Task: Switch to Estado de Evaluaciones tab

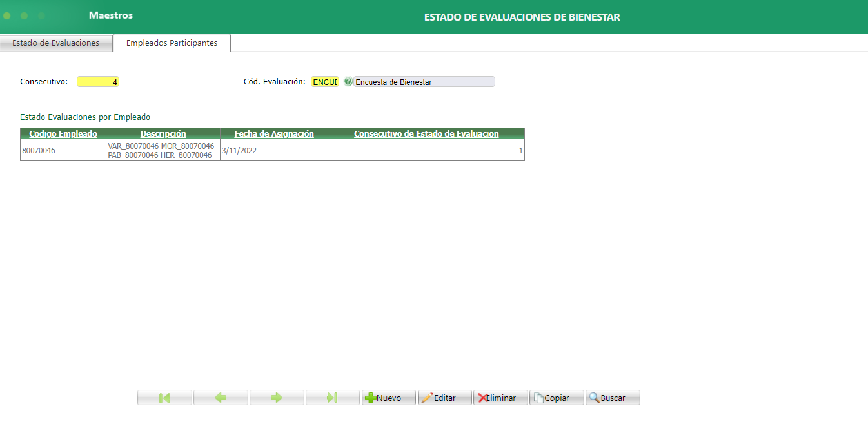Action: pyautogui.click(x=56, y=43)
